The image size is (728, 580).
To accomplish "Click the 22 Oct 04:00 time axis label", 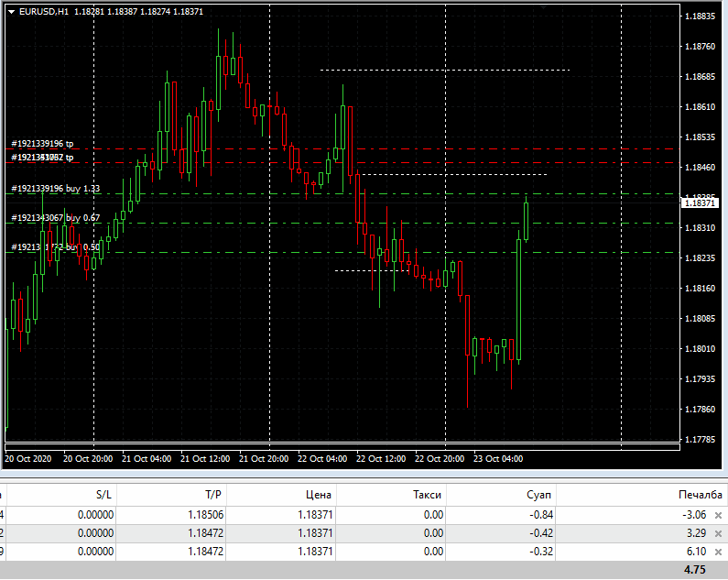I will pyautogui.click(x=322, y=459).
